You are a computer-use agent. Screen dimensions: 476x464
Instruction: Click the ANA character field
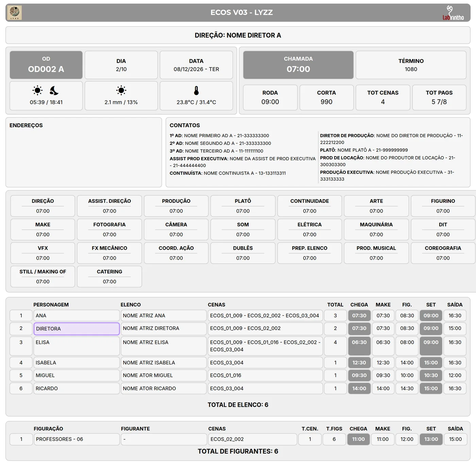(x=76, y=316)
